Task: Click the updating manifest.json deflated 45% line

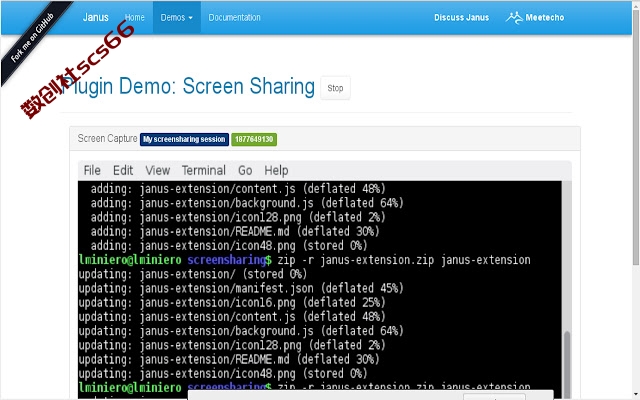Action: [x=241, y=289]
